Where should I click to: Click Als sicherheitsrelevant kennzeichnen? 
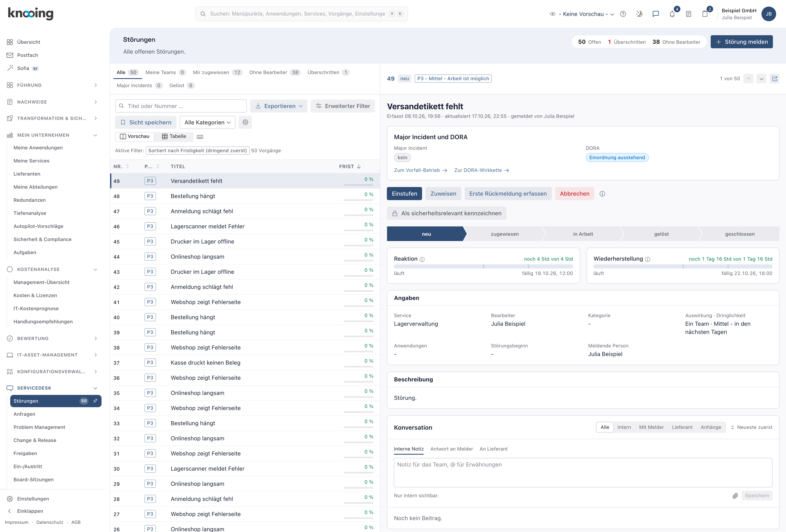tap(446, 213)
